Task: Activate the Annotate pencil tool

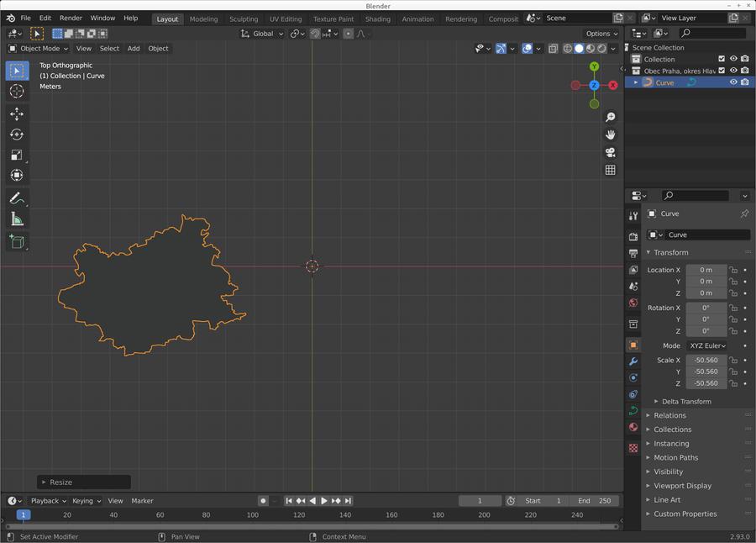Action: coord(17,198)
